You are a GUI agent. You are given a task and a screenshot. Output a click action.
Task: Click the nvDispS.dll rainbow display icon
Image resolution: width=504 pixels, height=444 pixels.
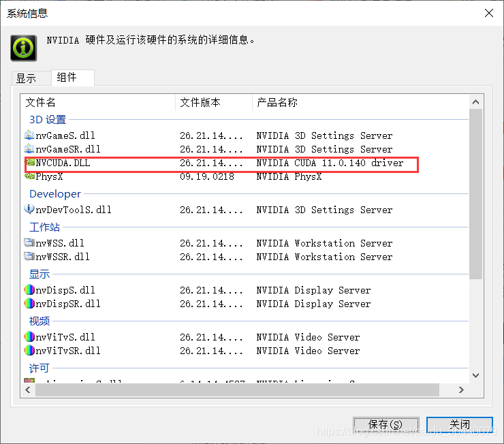[x=29, y=290]
